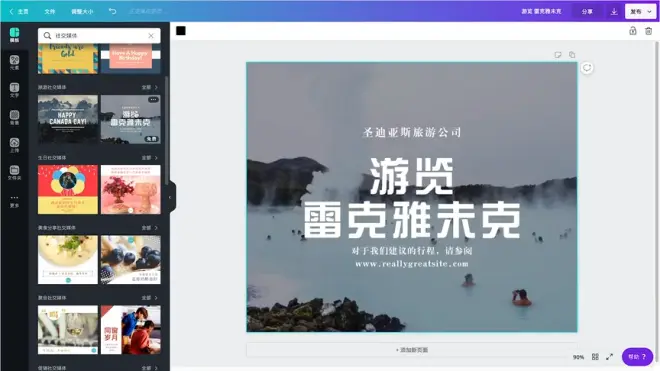Show all templates in bottom cut-off category
This screenshot has width=660, height=371.
pyautogui.click(x=149, y=368)
